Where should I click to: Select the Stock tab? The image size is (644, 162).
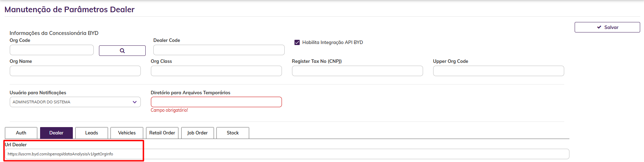point(233,133)
